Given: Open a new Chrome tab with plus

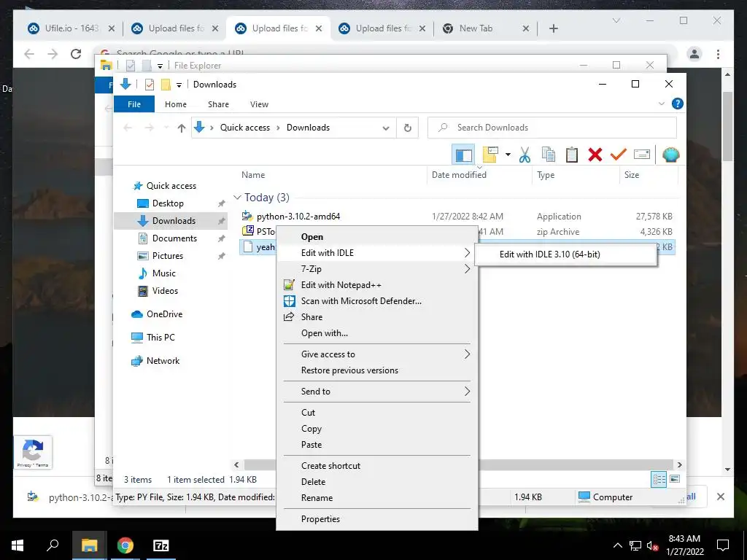Looking at the screenshot, I should tap(553, 28).
